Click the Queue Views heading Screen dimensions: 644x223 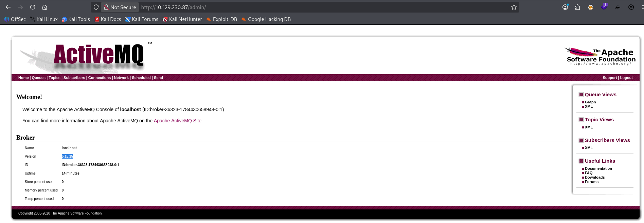(x=601, y=95)
